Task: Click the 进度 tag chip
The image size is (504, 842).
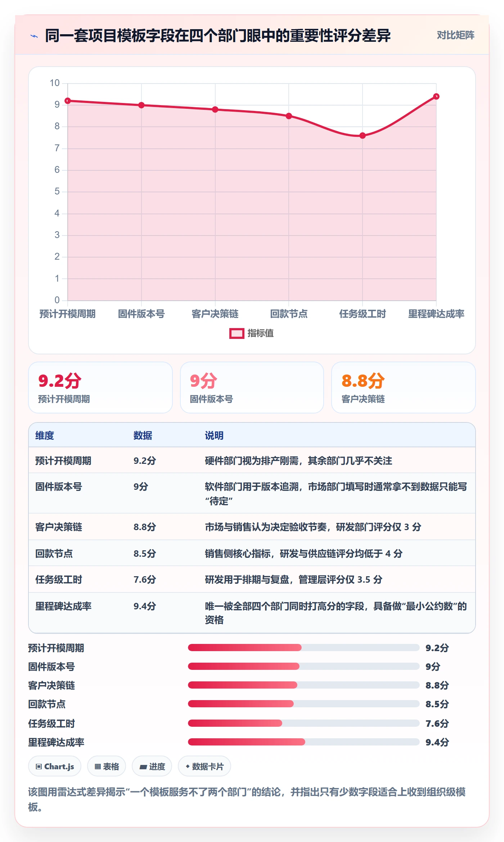Action: (x=152, y=766)
